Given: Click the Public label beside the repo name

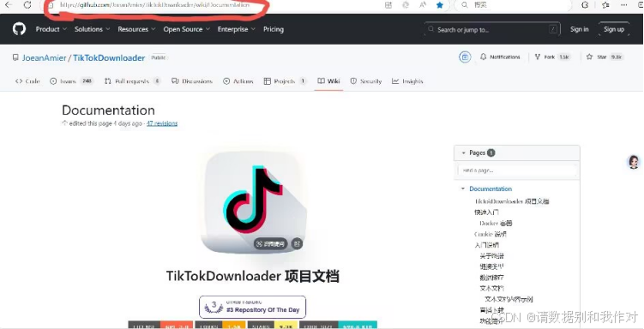Looking at the screenshot, I should [x=159, y=58].
